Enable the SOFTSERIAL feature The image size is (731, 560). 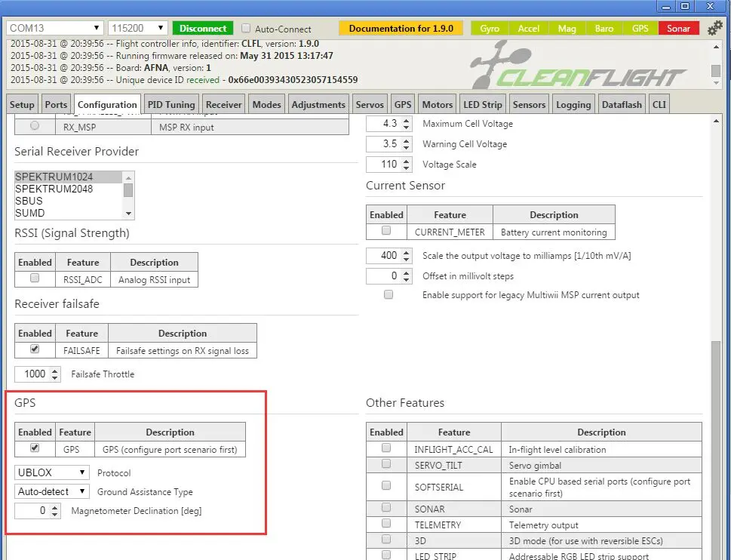coord(386,485)
